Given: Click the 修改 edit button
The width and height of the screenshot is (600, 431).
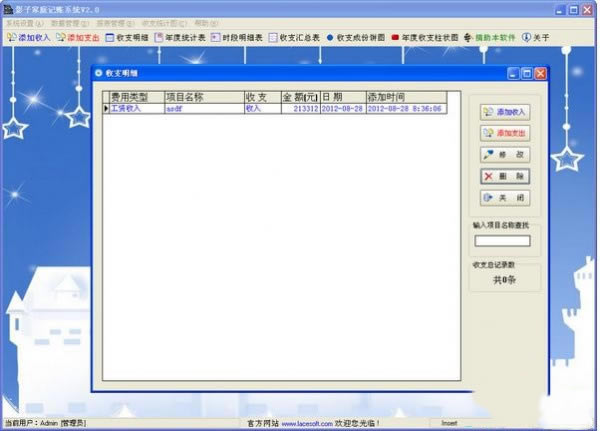Looking at the screenshot, I should [505, 155].
